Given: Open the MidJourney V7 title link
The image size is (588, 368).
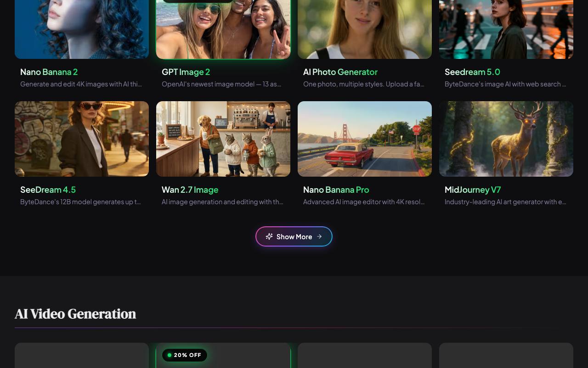Looking at the screenshot, I should point(473,190).
